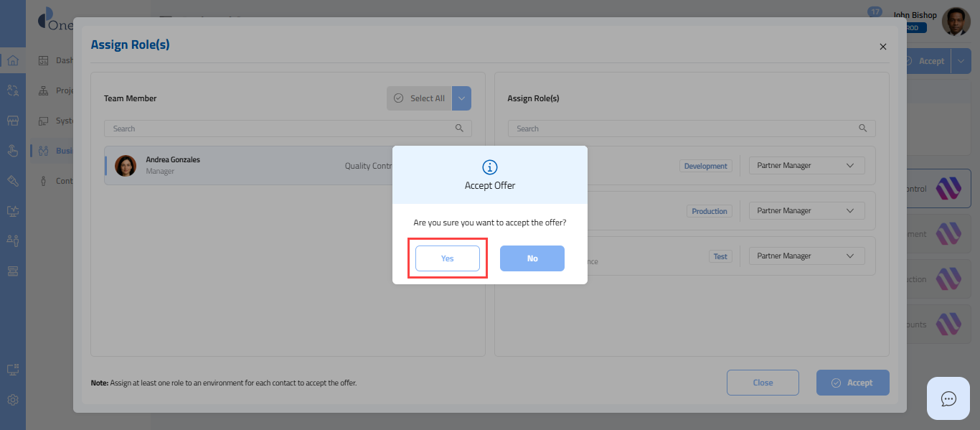
Task: Click the team people icon in sidebar
Action: pyautogui.click(x=12, y=240)
